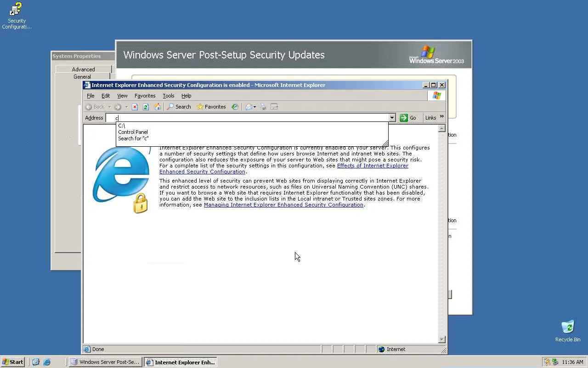Open the Tools menu
This screenshot has width=588, height=368.
click(x=169, y=96)
